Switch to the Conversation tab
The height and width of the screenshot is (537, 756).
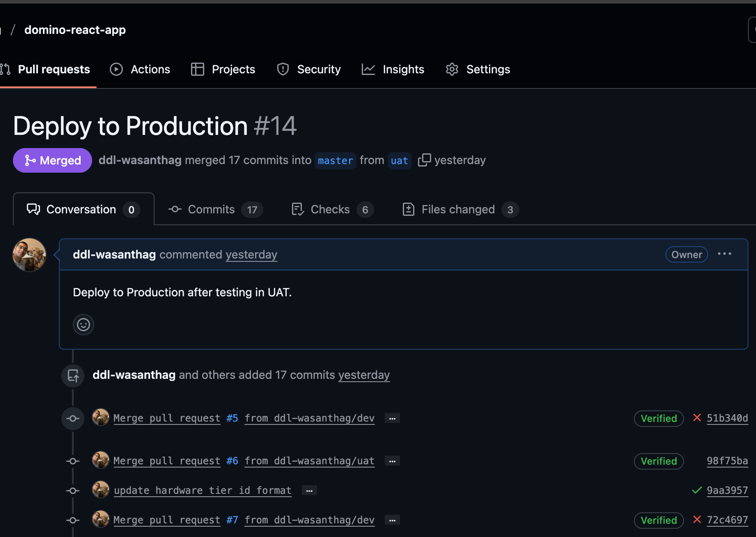[83, 209]
